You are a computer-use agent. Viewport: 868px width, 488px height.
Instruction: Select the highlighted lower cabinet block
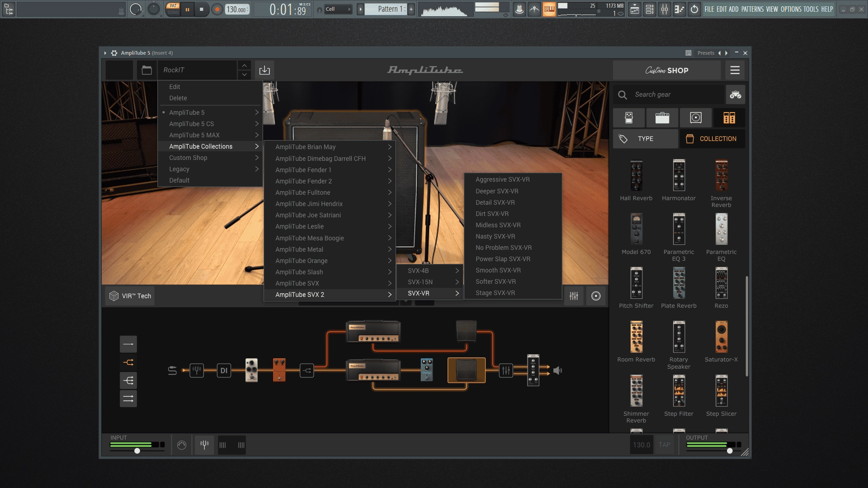(467, 370)
